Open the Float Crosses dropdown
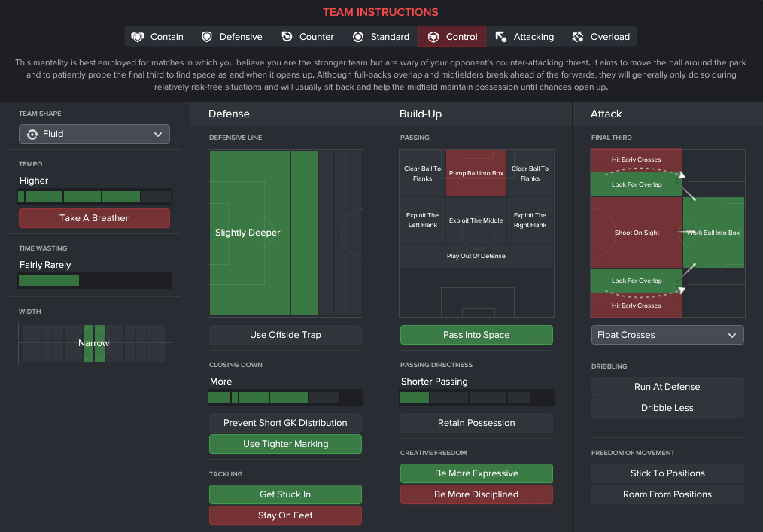This screenshot has width=763, height=532. click(667, 335)
